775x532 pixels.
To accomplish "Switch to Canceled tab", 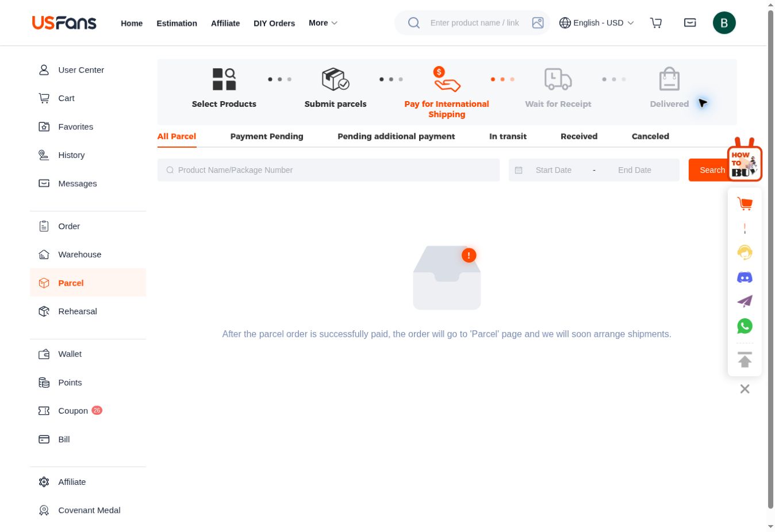I will pos(650,136).
